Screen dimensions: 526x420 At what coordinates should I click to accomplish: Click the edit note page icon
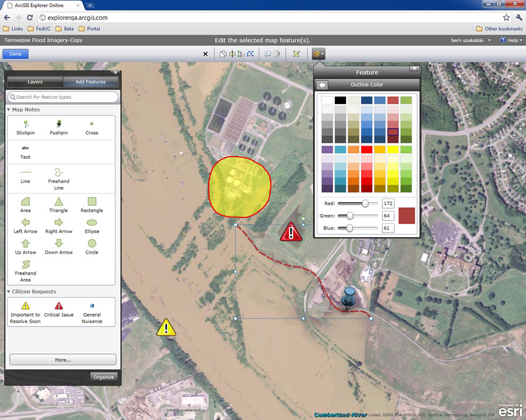277,54
